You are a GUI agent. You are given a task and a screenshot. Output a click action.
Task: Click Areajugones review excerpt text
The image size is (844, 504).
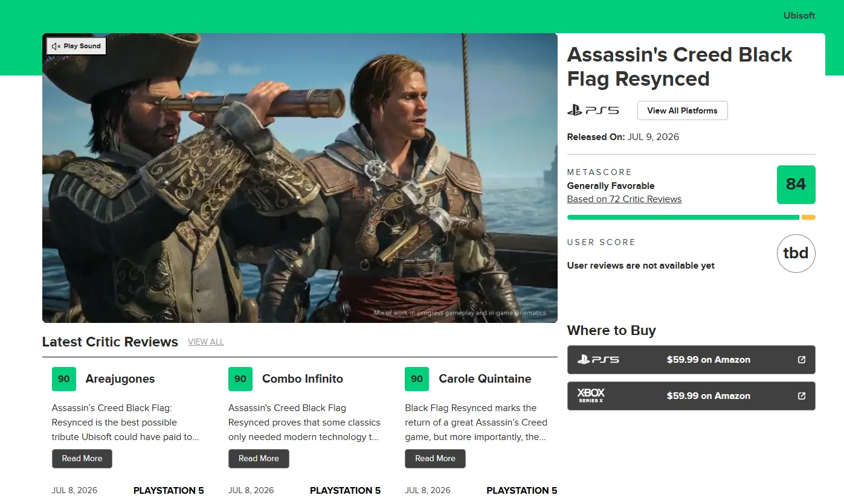pyautogui.click(x=126, y=423)
